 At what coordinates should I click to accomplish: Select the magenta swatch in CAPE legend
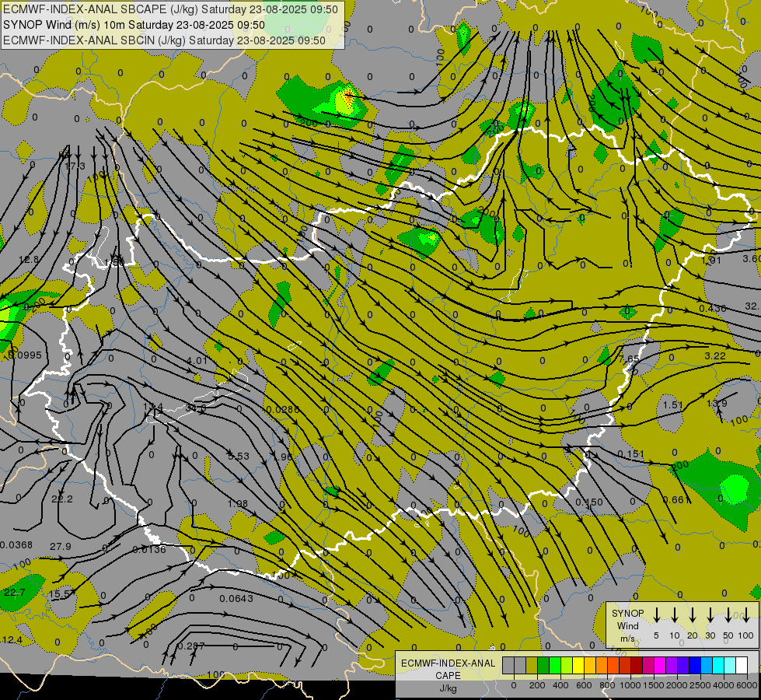point(660,665)
